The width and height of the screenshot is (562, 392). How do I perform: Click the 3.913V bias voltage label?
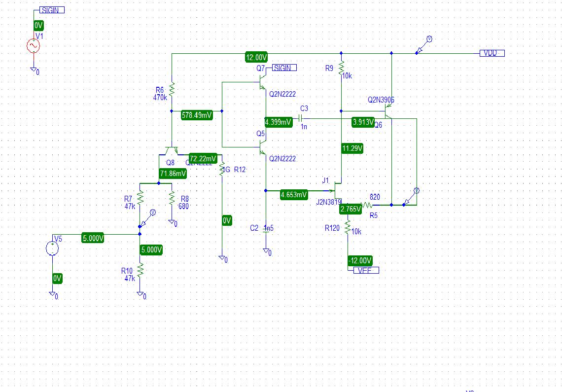363,122
